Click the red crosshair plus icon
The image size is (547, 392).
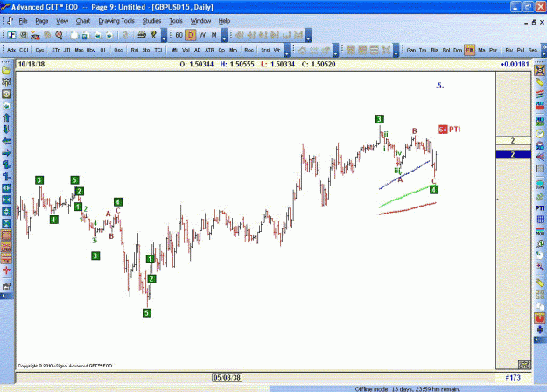click(x=6, y=269)
